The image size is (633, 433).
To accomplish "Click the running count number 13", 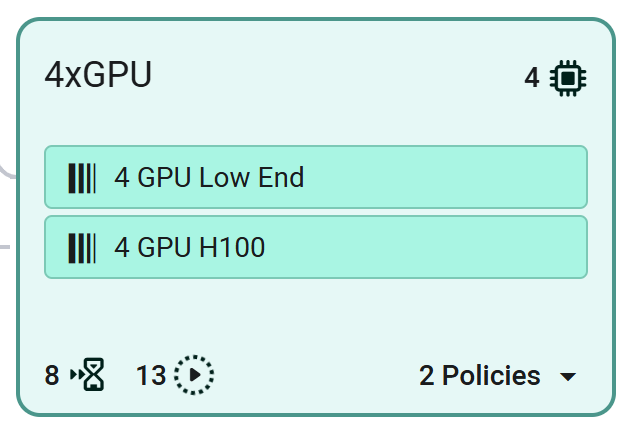I will coord(151,376).
